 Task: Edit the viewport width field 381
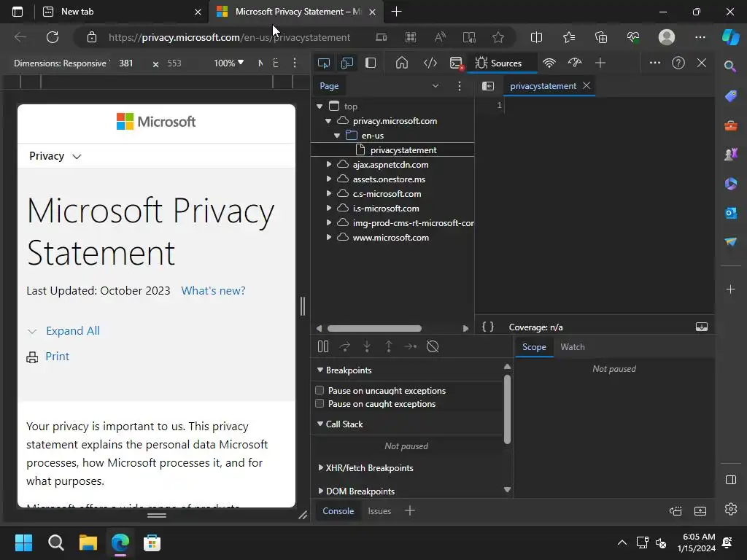125,63
